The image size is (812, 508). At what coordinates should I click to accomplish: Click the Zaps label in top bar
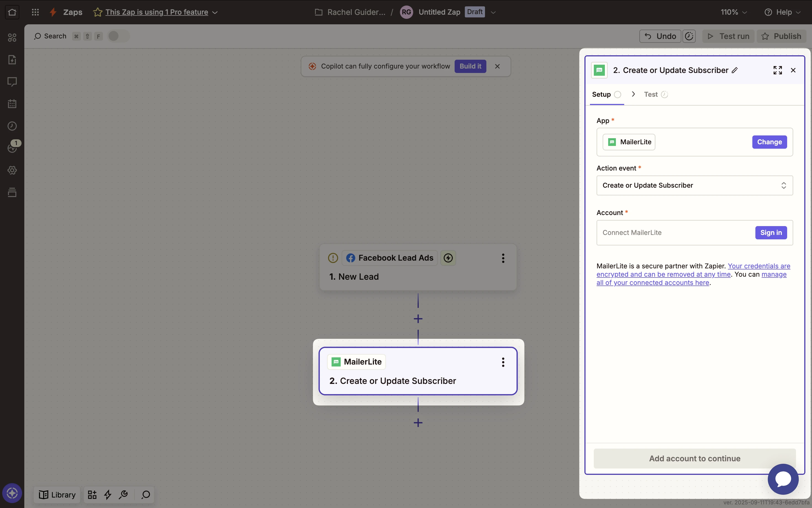tap(73, 12)
